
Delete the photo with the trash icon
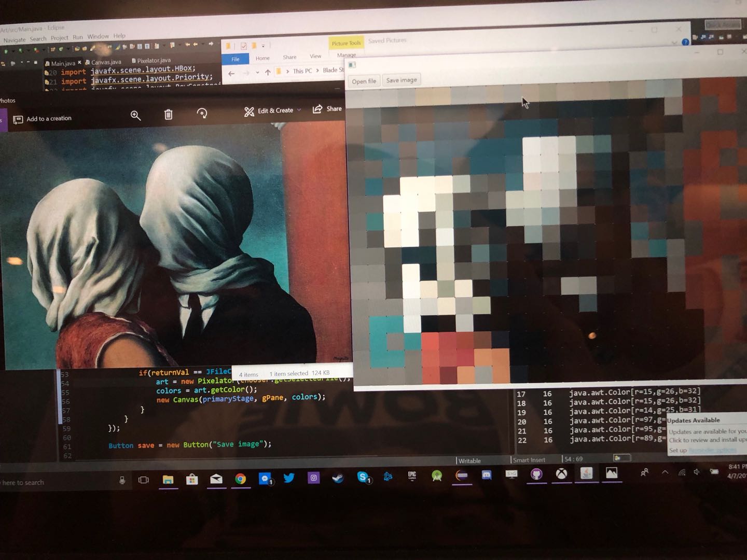(x=168, y=115)
